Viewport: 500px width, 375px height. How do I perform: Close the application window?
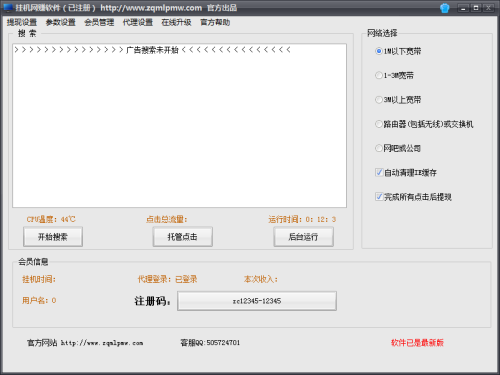pyautogui.click(x=488, y=8)
